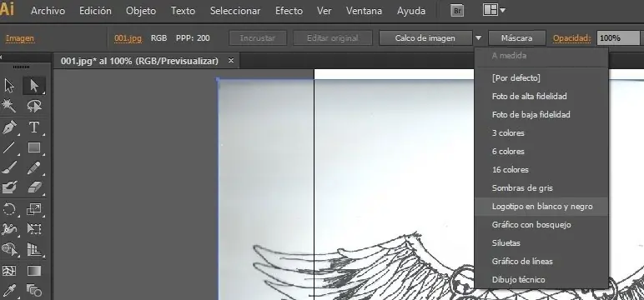Open Adobe Bridge via Br icon
Image resolution: width=644 pixels, height=300 pixels.
456,11
